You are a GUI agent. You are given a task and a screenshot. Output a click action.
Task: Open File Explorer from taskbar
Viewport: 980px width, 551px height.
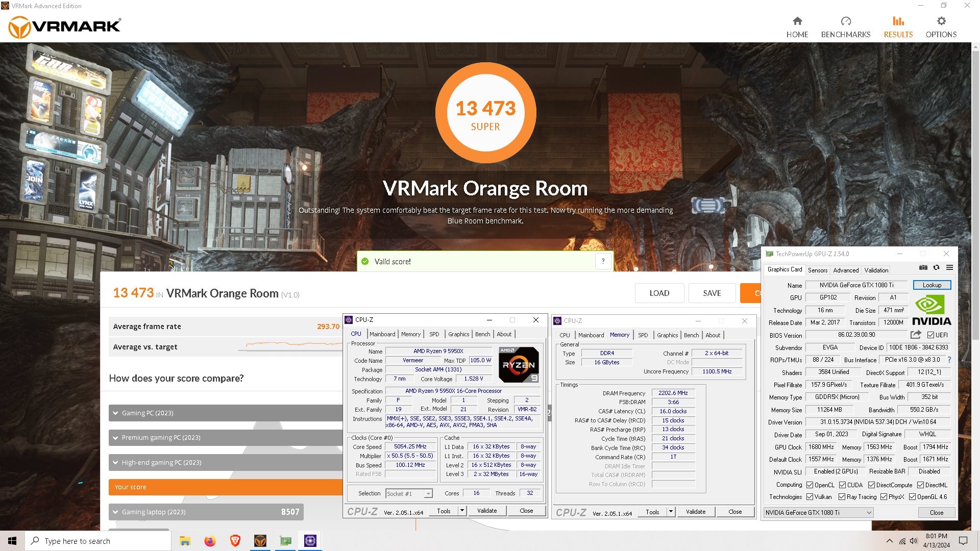point(185,541)
